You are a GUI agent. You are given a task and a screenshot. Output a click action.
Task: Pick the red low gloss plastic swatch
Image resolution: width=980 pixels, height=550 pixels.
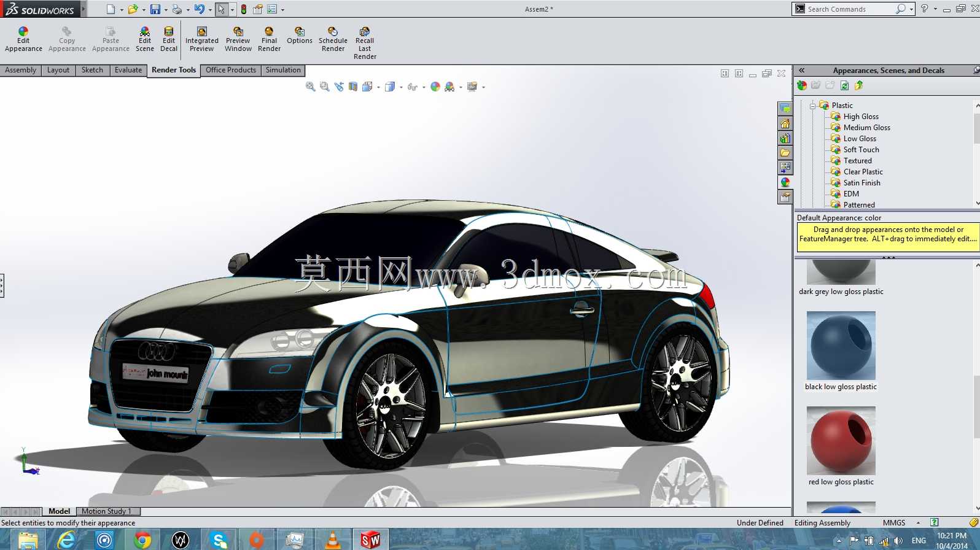[841, 440]
